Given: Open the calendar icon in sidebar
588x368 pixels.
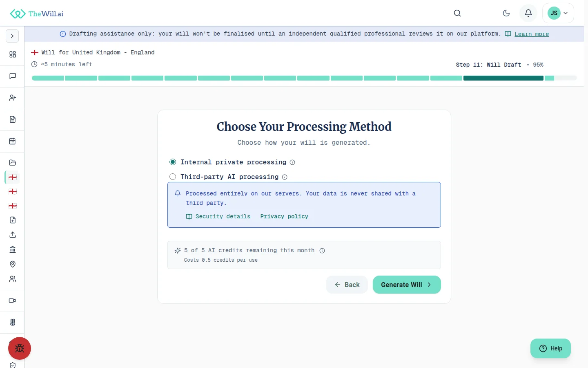Looking at the screenshot, I should pyautogui.click(x=13, y=141).
